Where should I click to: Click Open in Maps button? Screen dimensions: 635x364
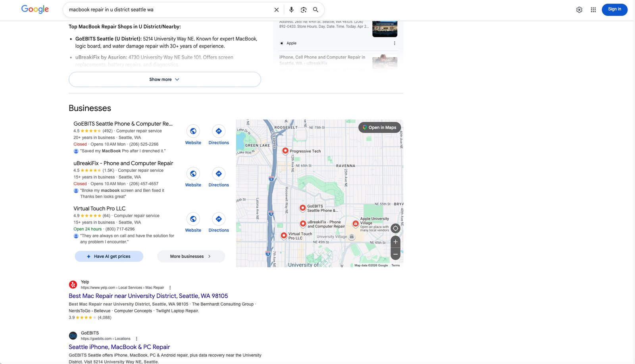[379, 127]
